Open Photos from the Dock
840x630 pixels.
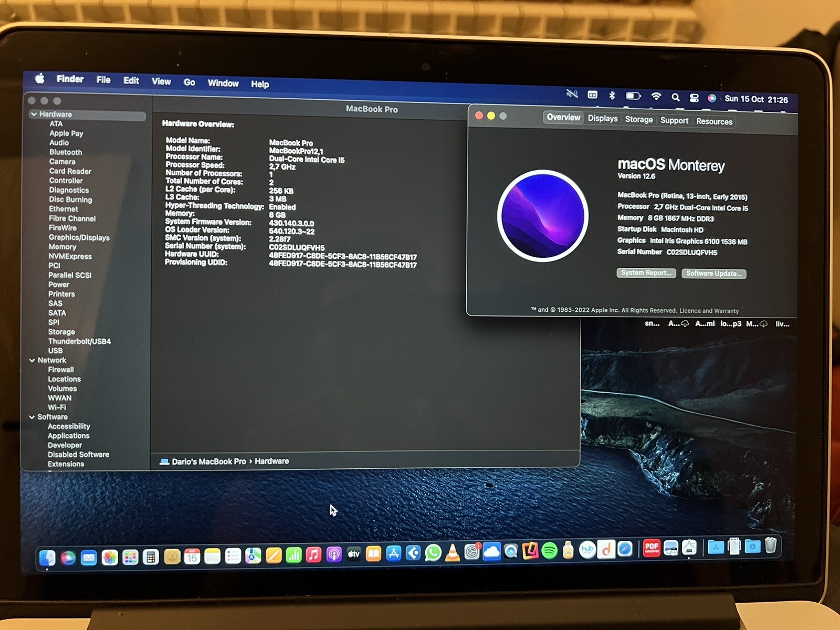pos(110,557)
